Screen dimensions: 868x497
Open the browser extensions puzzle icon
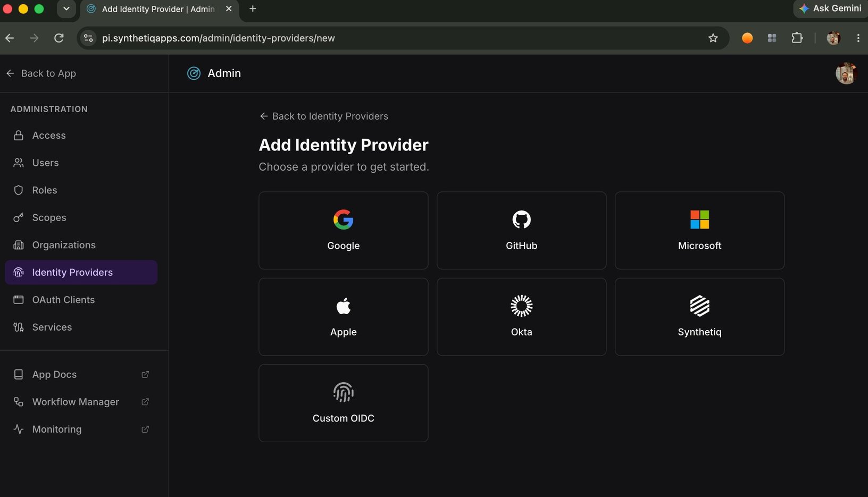pos(797,38)
